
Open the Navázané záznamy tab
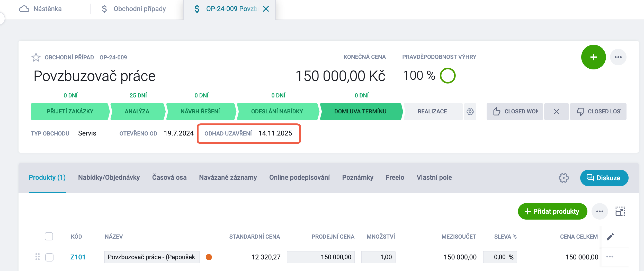click(x=228, y=177)
